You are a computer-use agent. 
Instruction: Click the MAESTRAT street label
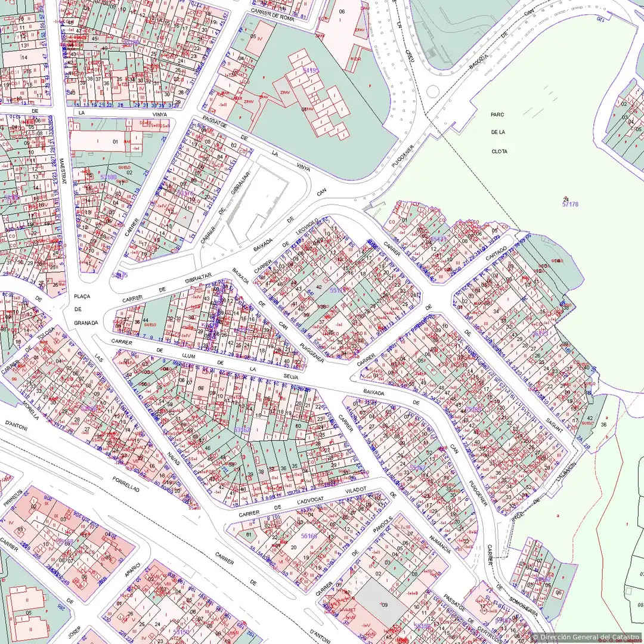[x=63, y=171]
